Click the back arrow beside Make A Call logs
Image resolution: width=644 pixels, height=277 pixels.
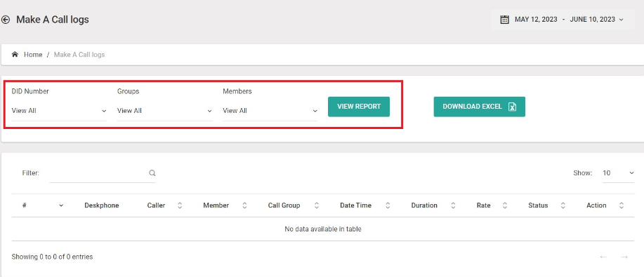[x=6, y=20]
